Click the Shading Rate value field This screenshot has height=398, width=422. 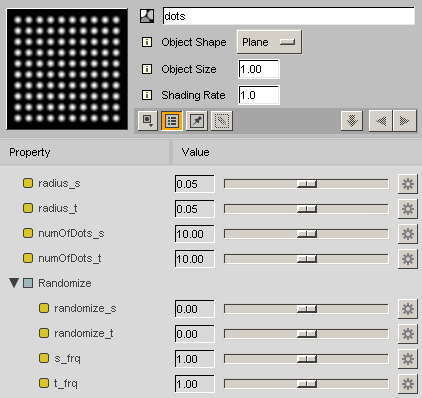coord(259,95)
